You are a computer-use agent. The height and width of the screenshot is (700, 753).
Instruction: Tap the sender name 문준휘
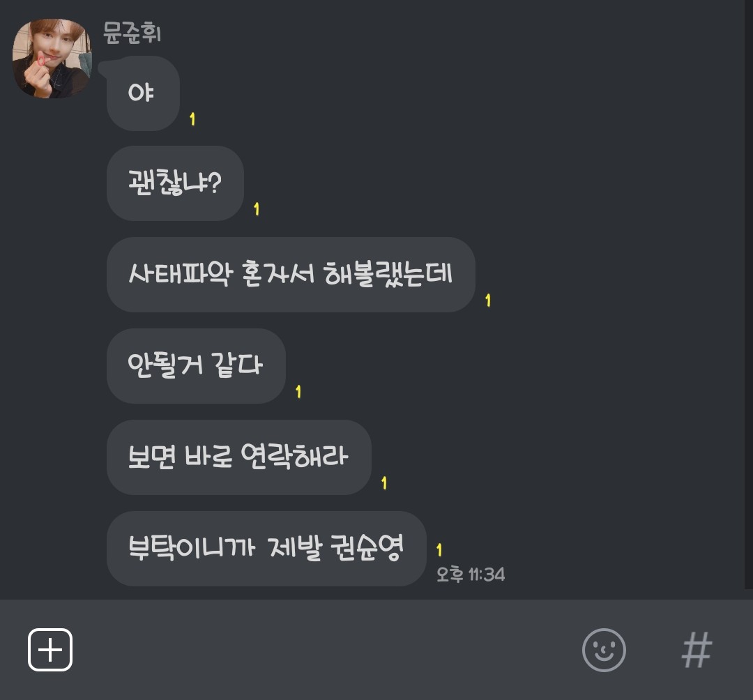coord(132,33)
